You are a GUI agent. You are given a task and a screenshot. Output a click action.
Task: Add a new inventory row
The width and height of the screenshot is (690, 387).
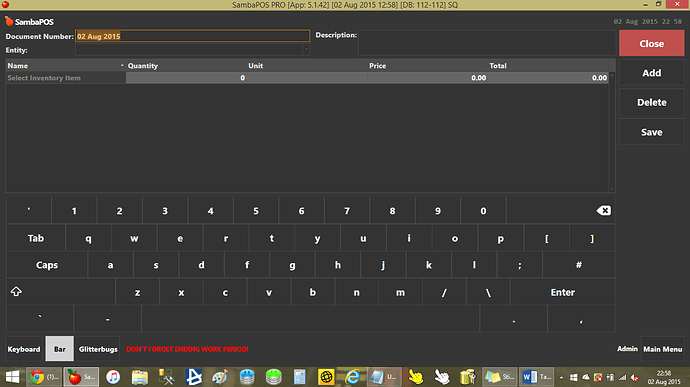(x=651, y=73)
